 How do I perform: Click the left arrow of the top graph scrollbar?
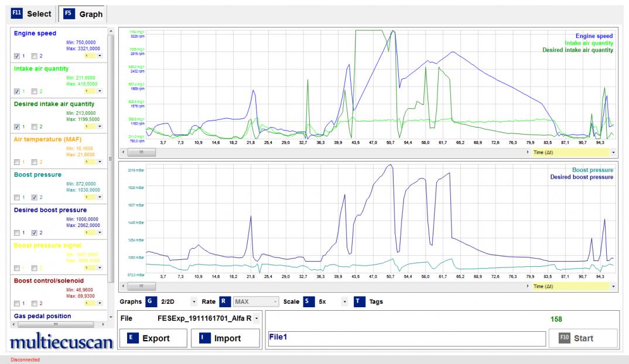pyautogui.click(x=122, y=152)
